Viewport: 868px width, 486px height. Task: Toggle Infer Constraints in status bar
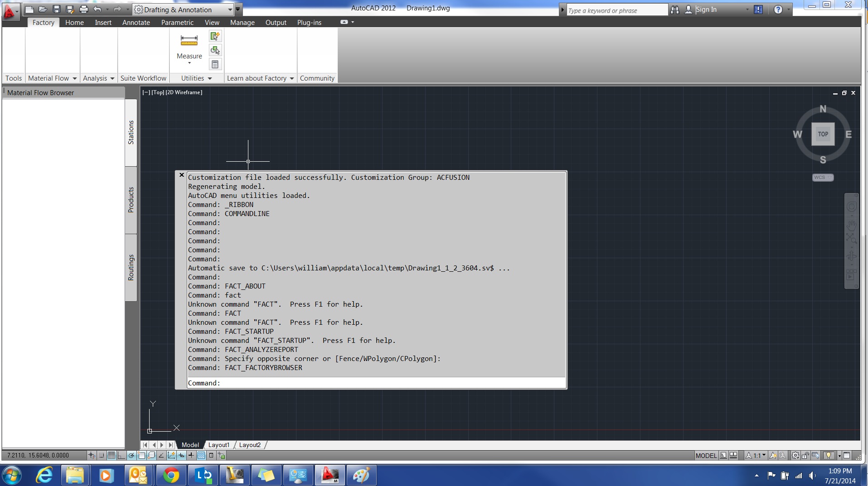pyautogui.click(x=92, y=455)
